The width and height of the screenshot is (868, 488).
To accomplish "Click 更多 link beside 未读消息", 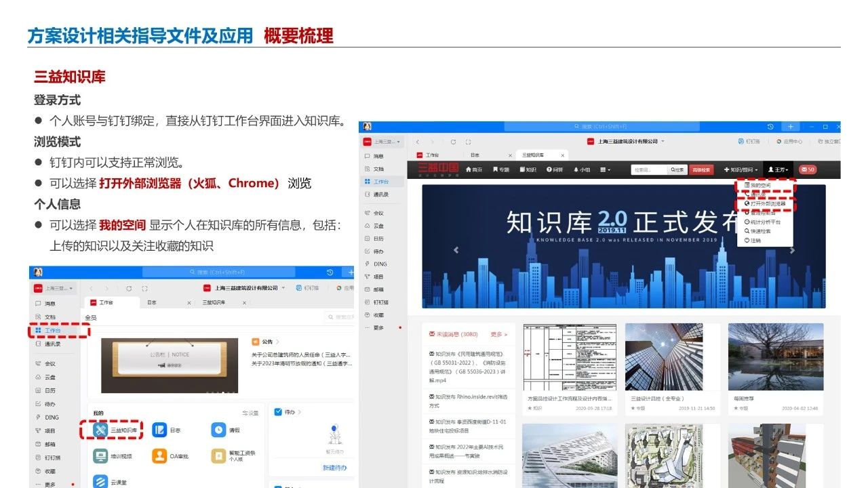I will 498,334.
